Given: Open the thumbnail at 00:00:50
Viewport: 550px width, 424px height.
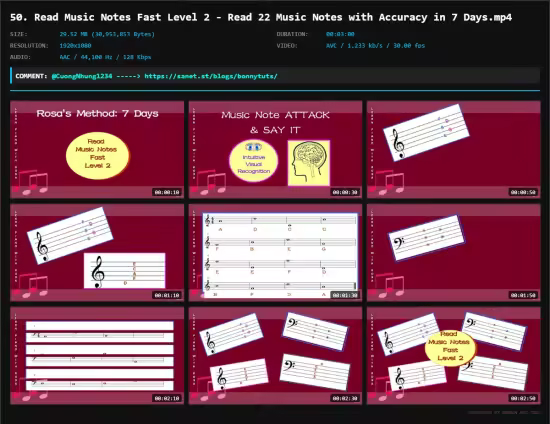Looking at the screenshot, I should click(454, 150).
